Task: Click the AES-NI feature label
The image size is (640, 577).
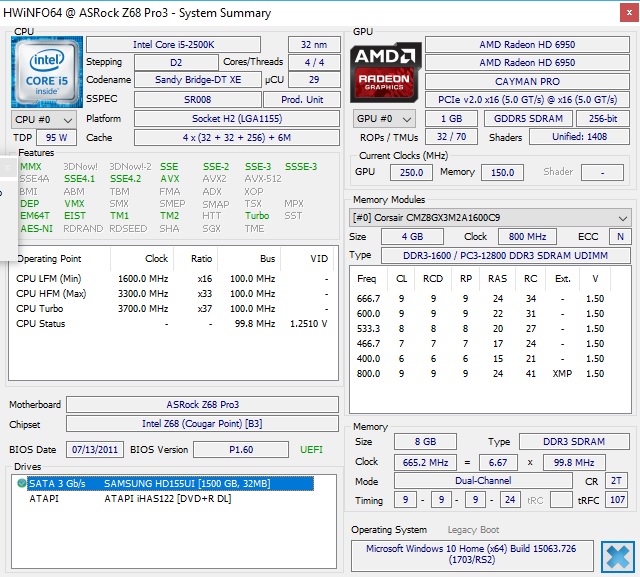Action: [36, 229]
